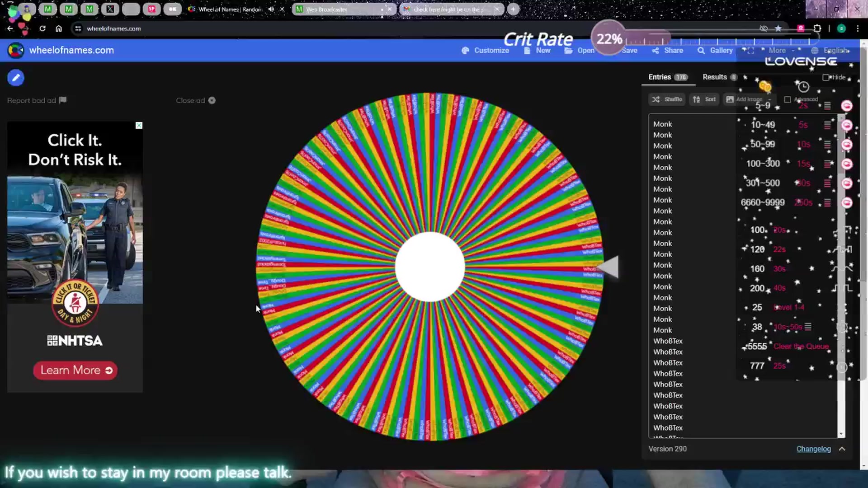Click the Clear the Queue text
868x488 pixels.
pyautogui.click(x=801, y=347)
